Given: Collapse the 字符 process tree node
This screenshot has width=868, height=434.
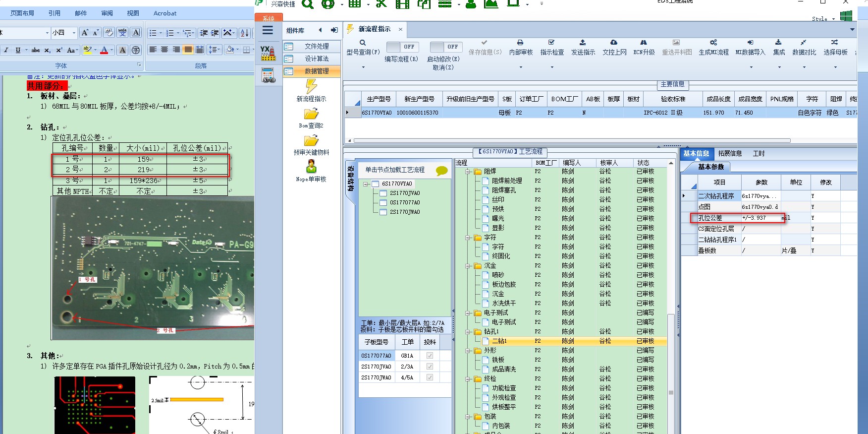Looking at the screenshot, I should tap(468, 238).
